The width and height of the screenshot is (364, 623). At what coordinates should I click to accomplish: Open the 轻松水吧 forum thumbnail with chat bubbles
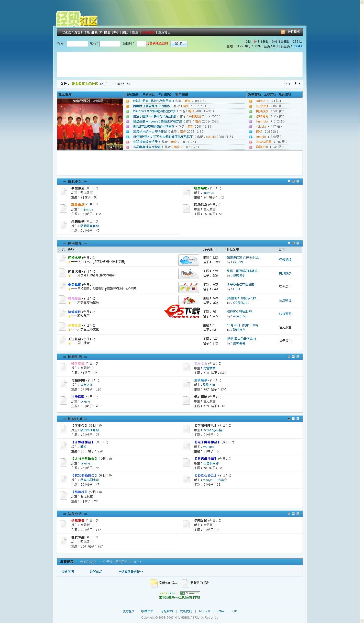[189, 260]
